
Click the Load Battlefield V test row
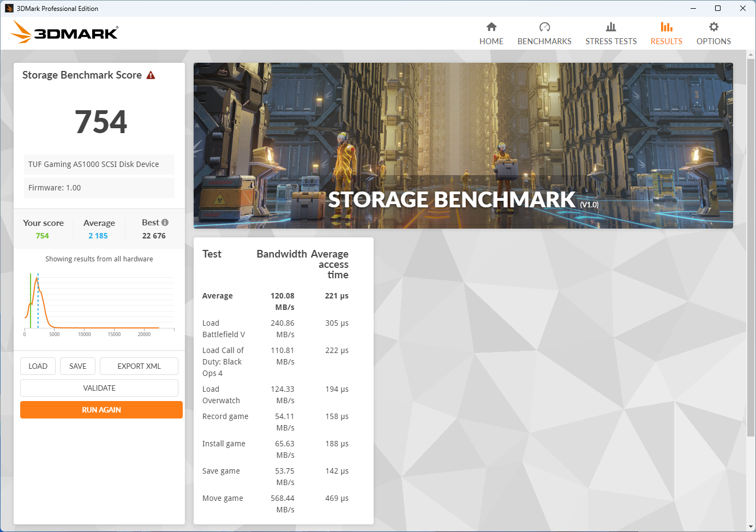point(275,329)
